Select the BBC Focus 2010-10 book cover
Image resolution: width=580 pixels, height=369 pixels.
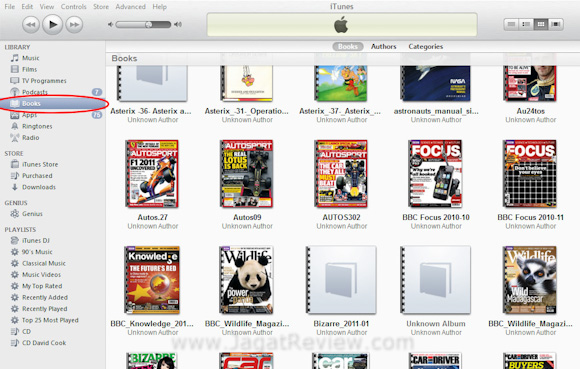point(435,173)
